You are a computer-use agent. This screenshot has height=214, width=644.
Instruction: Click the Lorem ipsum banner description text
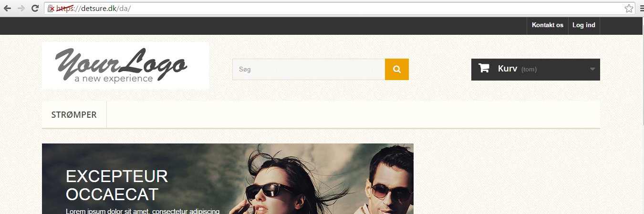(x=142, y=211)
